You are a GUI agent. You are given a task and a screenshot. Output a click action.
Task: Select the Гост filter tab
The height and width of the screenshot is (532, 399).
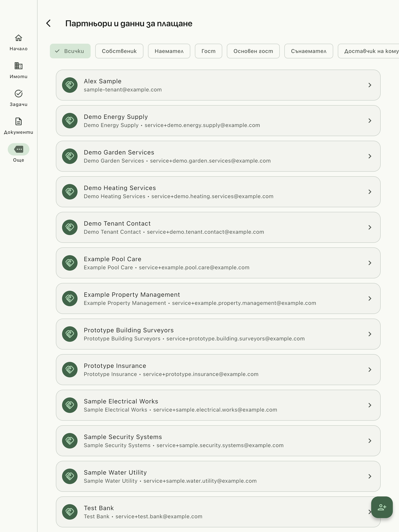tap(209, 51)
